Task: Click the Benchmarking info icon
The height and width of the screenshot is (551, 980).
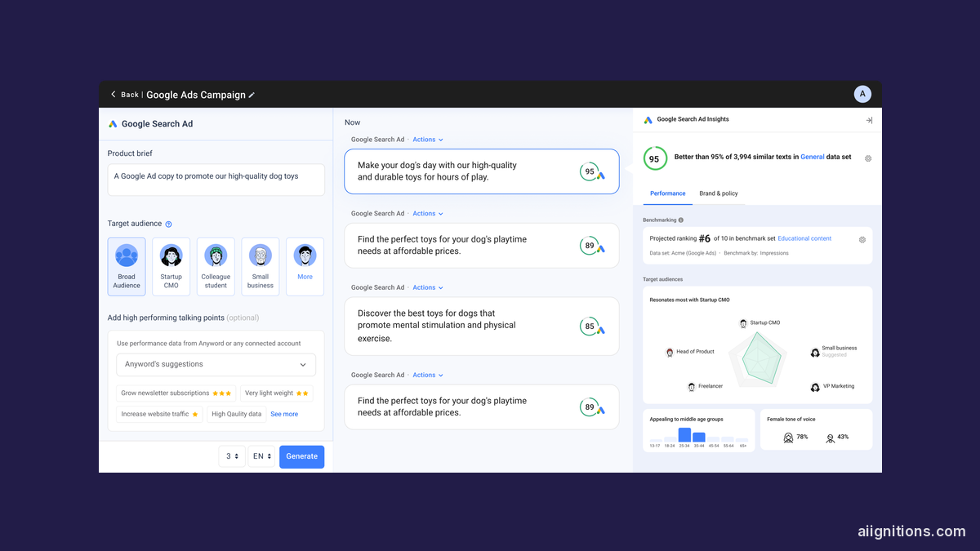Action: [x=681, y=220]
